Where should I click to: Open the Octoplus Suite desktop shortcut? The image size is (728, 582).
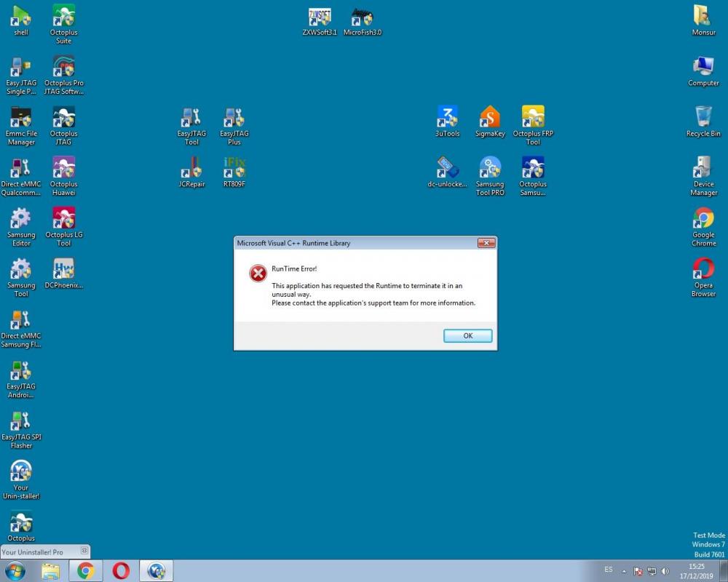click(x=64, y=17)
